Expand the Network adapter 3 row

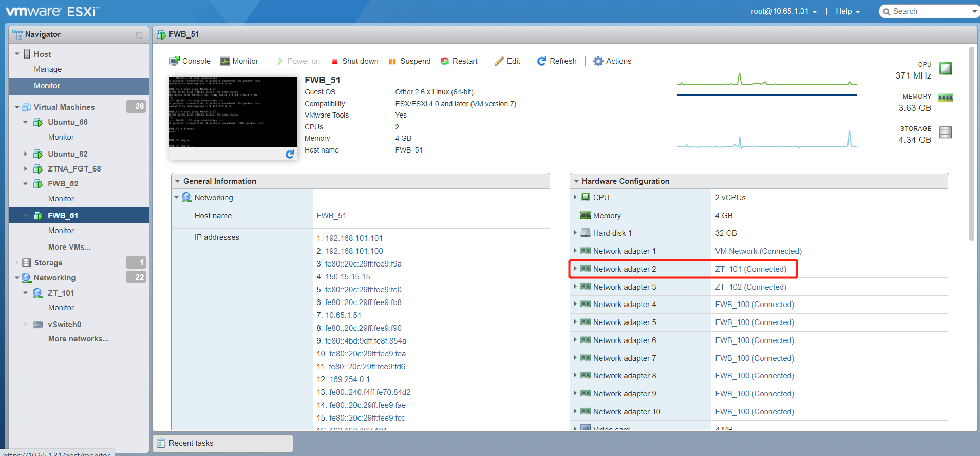tap(575, 287)
